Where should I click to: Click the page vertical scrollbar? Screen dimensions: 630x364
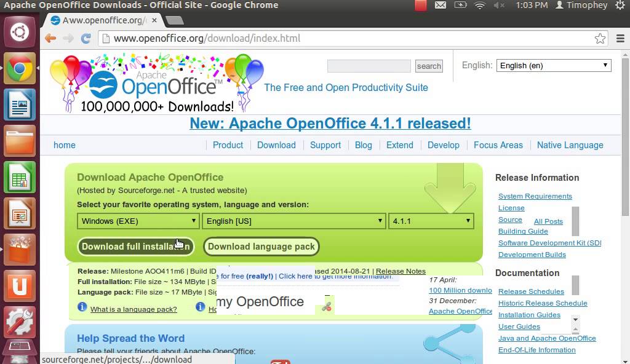click(x=625, y=136)
